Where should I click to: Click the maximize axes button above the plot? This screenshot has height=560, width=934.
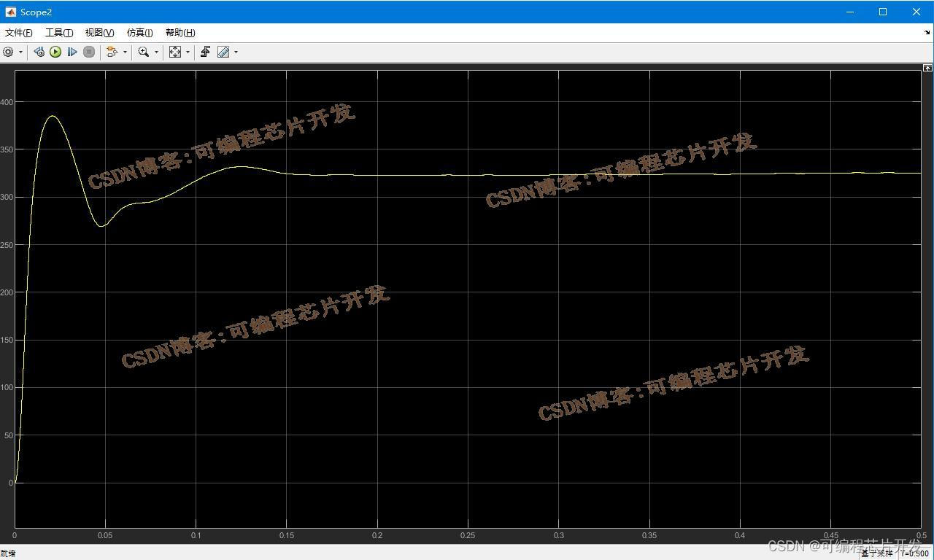pos(927,68)
